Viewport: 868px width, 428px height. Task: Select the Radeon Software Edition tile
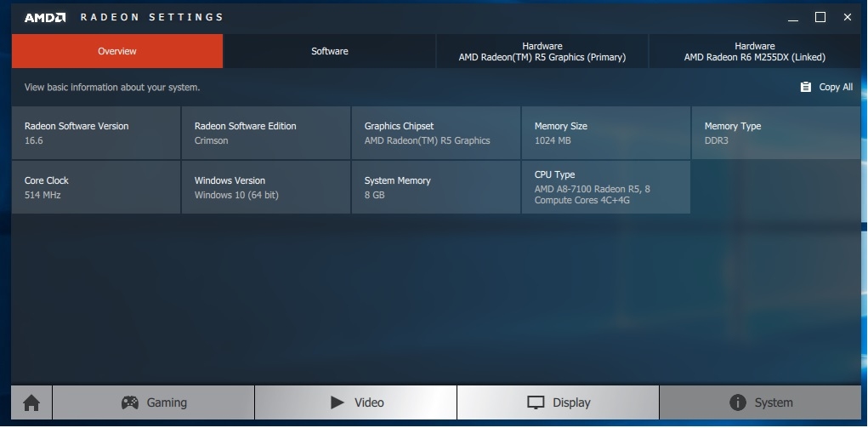tap(266, 133)
